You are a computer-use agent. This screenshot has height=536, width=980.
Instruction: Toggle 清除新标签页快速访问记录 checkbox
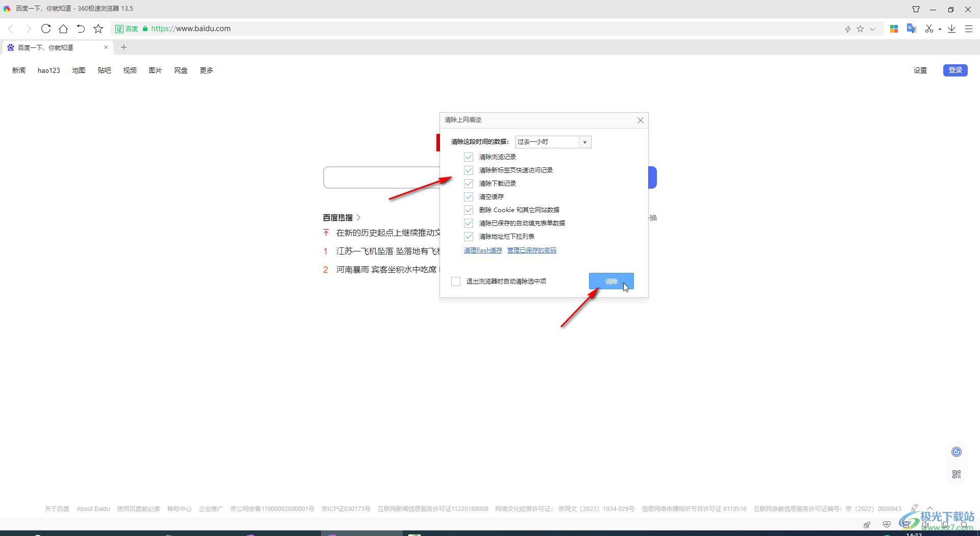pos(469,170)
